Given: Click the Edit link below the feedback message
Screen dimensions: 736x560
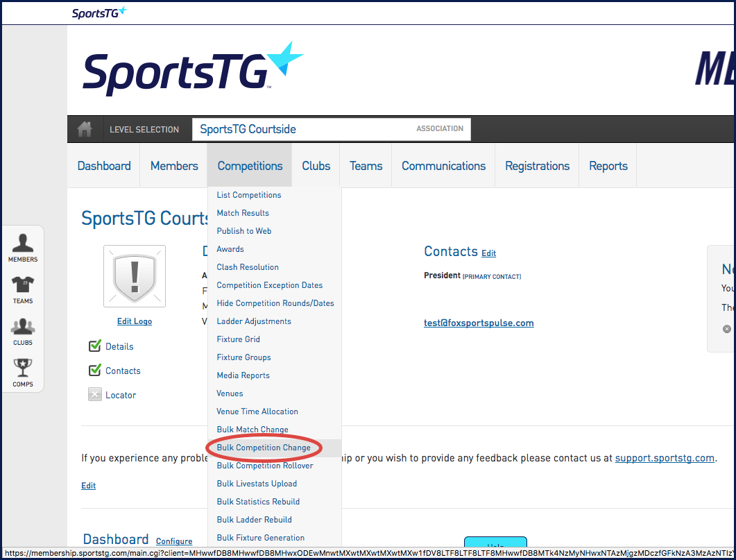Looking at the screenshot, I should [x=88, y=486].
